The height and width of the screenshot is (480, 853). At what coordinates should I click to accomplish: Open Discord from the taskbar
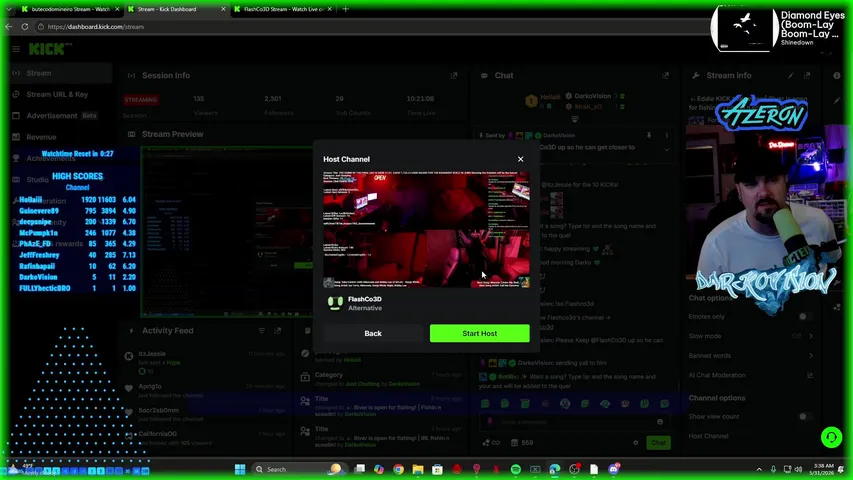[x=613, y=469]
